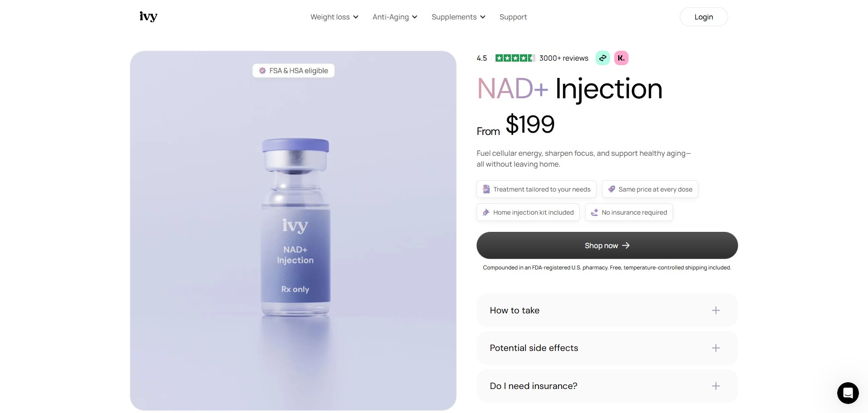Click the FSA & HSA eligible badge
This screenshot has width=868, height=413.
[x=293, y=71]
